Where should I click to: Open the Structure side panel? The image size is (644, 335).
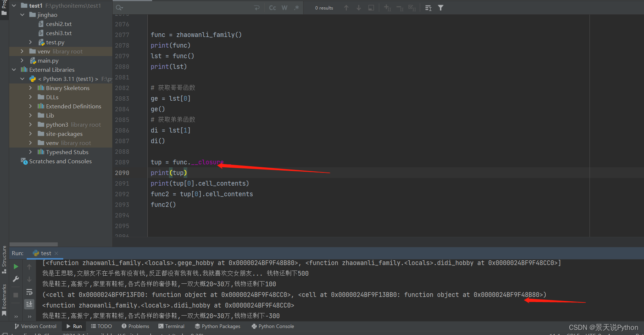tap(4, 259)
